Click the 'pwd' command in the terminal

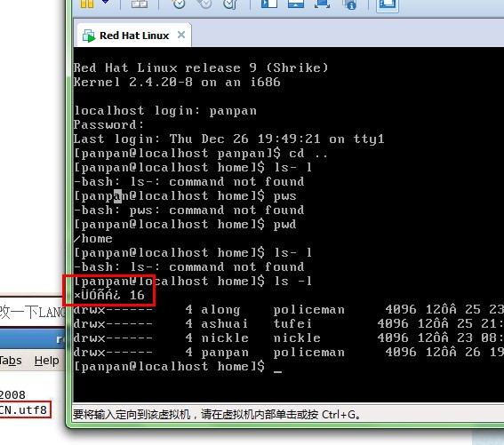[284, 224]
